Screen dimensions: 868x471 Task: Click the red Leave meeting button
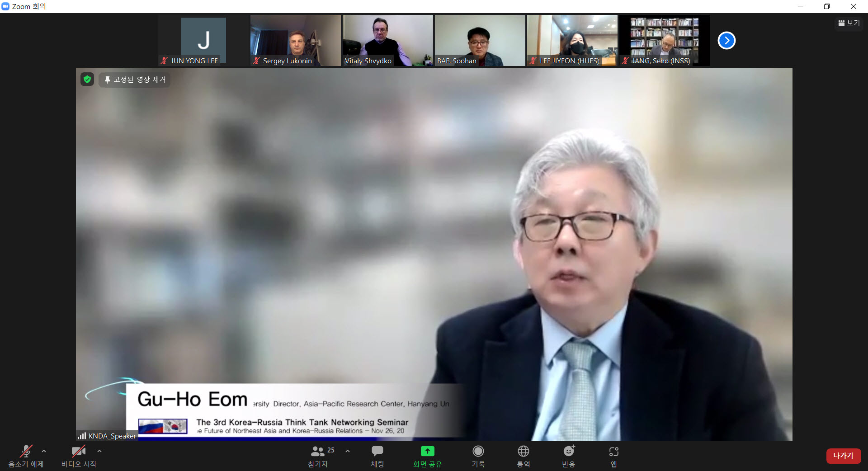tap(843, 456)
